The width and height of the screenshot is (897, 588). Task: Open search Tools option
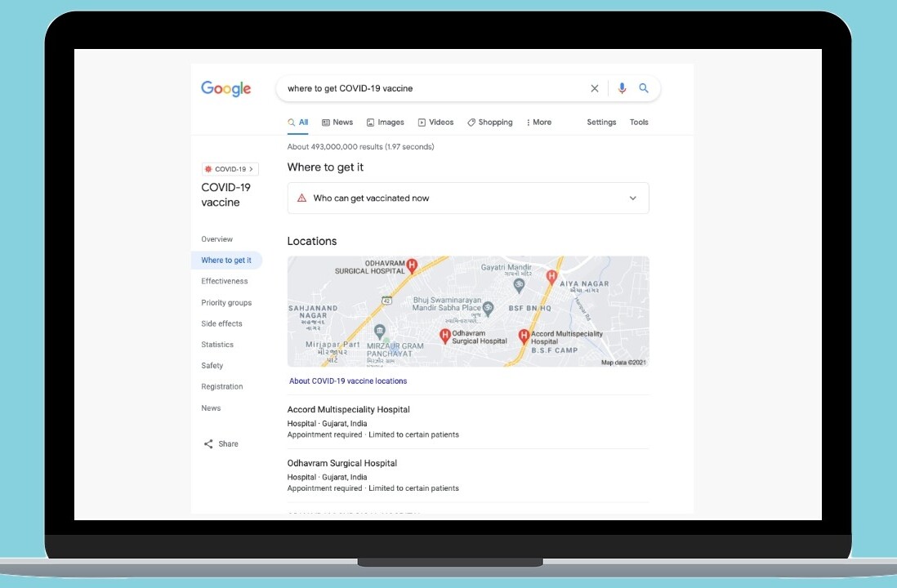(x=639, y=122)
